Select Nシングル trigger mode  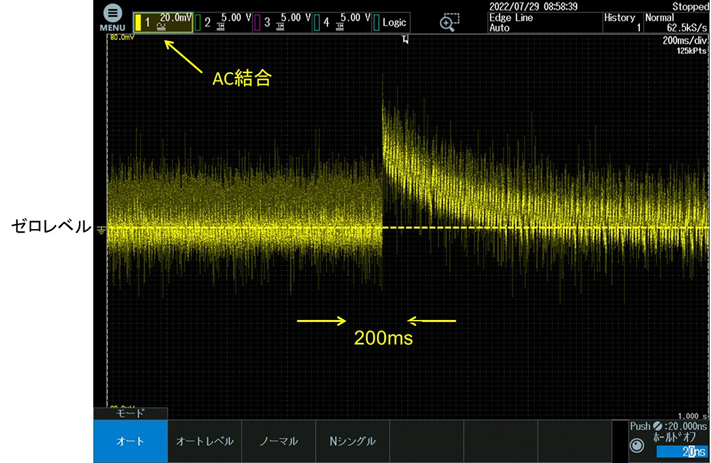352,441
